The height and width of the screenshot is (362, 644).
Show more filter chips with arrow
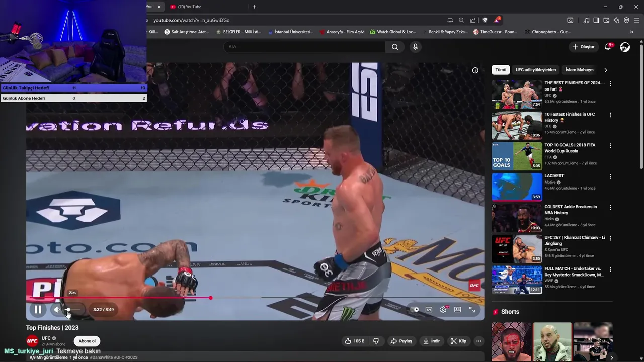[x=606, y=70]
